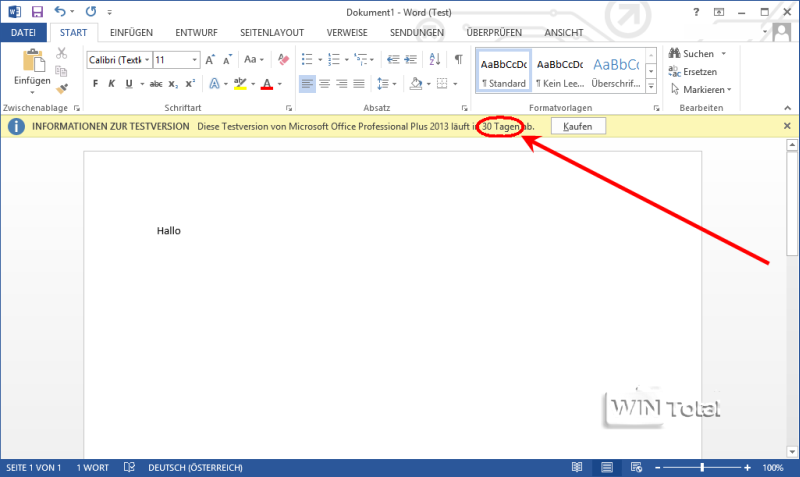Dismiss the trial version info bar
800x477 pixels.
[787, 126]
